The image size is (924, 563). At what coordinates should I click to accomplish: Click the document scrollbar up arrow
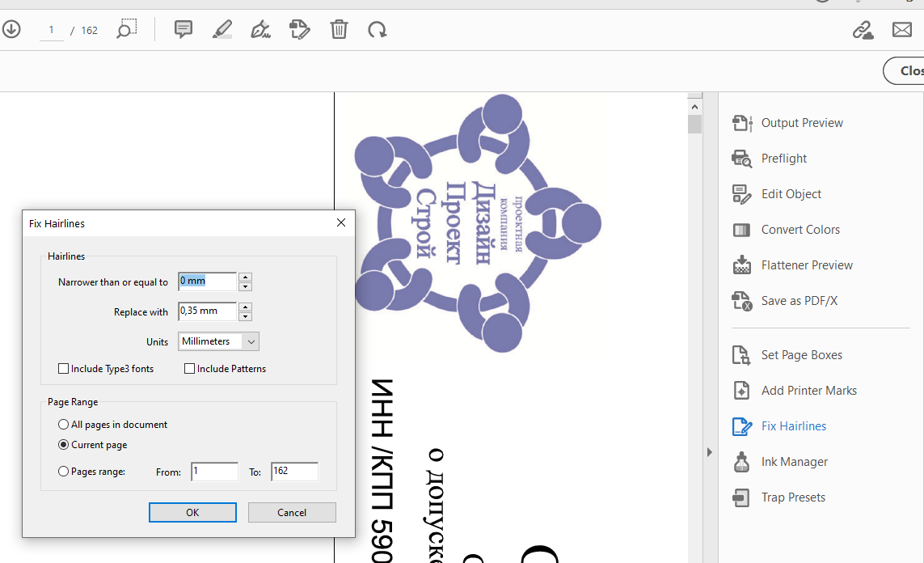(x=694, y=107)
